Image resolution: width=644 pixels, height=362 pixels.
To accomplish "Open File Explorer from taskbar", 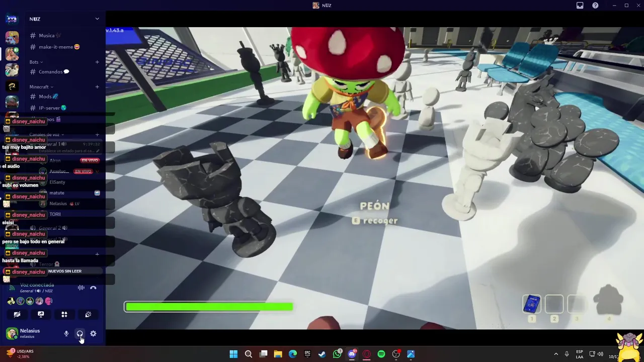I will coord(278,354).
